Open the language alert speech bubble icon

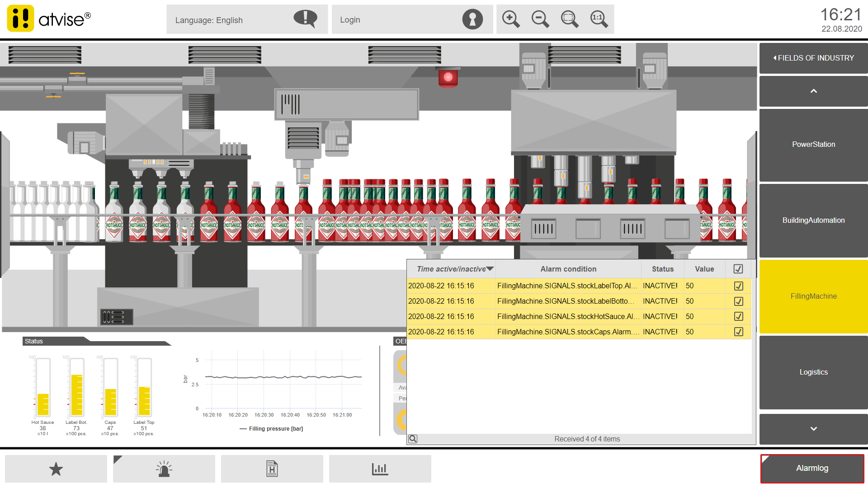(x=305, y=19)
